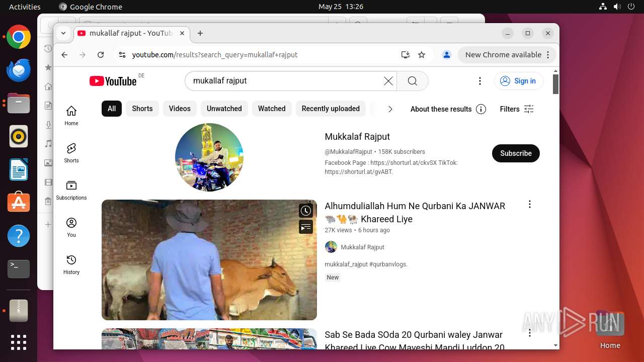Open History in the YouTube sidebar

pos(71,264)
